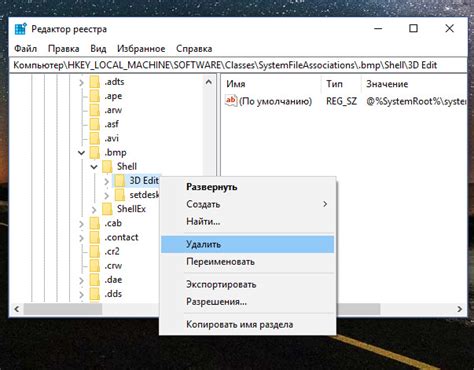Select the .contact tree key label
Screen dimensions: 474x370
click(x=121, y=237)
